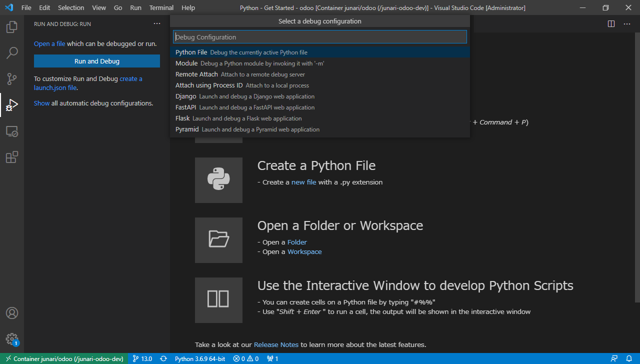Screen dimensions: 640x364
Task: Select Pyramid debug configuration
Action: [320, 129]
